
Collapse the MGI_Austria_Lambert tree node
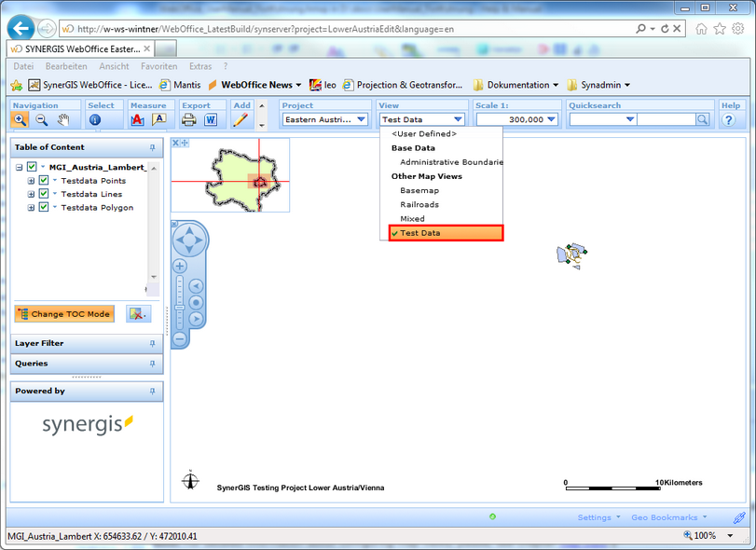[x=19, y=167]
